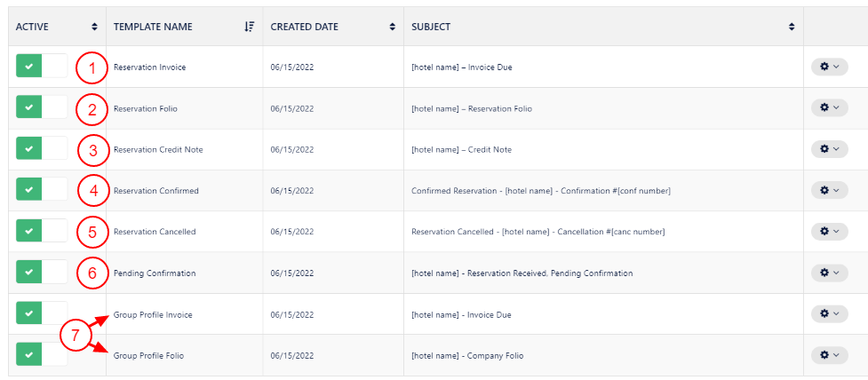Open gear menu for Group Profile Invoice
Image resolution: width=868 pixels, height=380 pixels.
click(829, 314)
